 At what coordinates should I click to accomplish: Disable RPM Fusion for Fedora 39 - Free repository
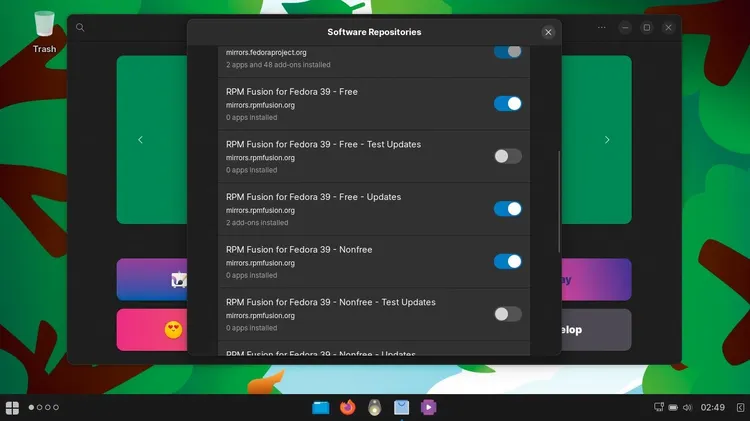point(507,103)
